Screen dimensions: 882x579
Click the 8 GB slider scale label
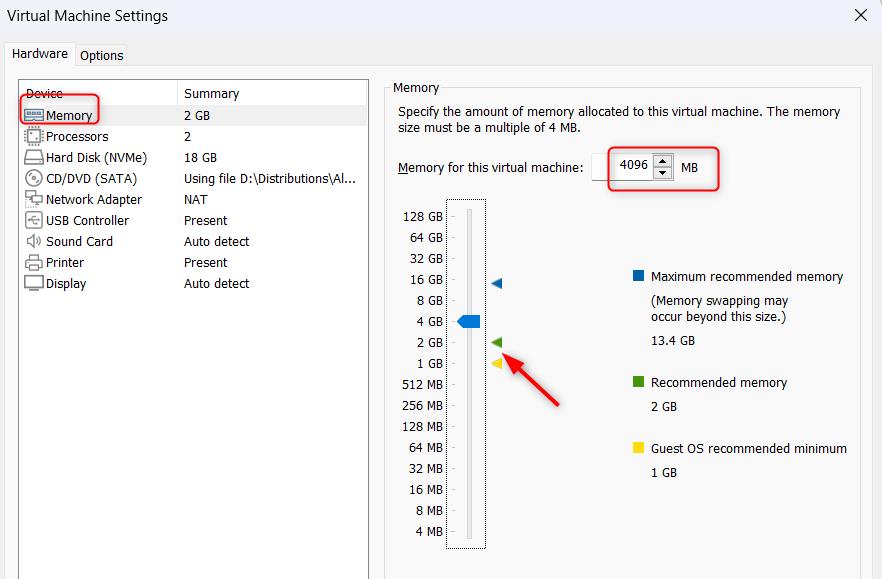(430, 300)
